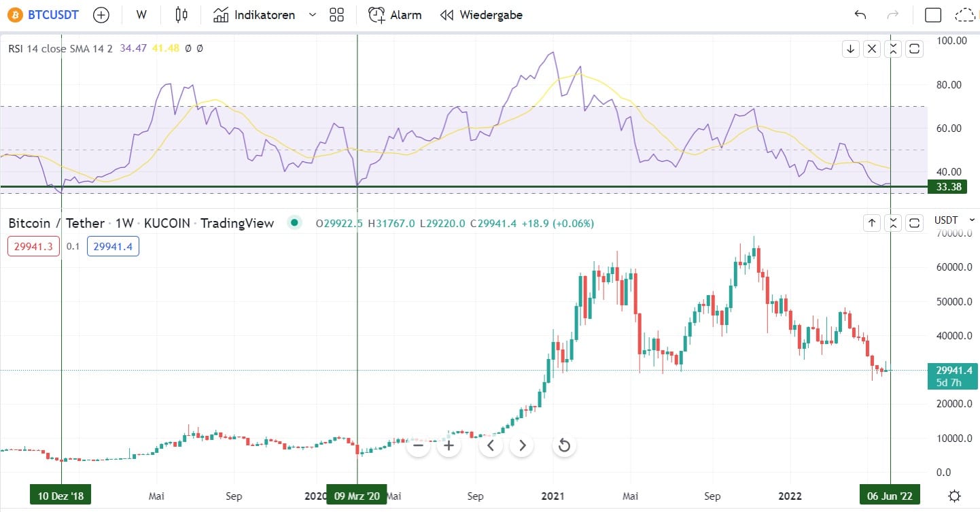980x512 pixels.
Task: Open the candlestick chart type selector
Action: [181, 15]
